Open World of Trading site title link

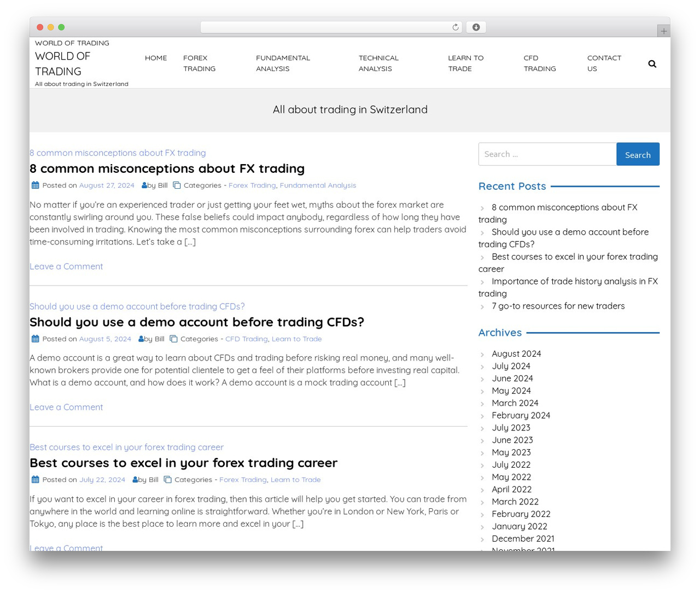click(62, 64)
